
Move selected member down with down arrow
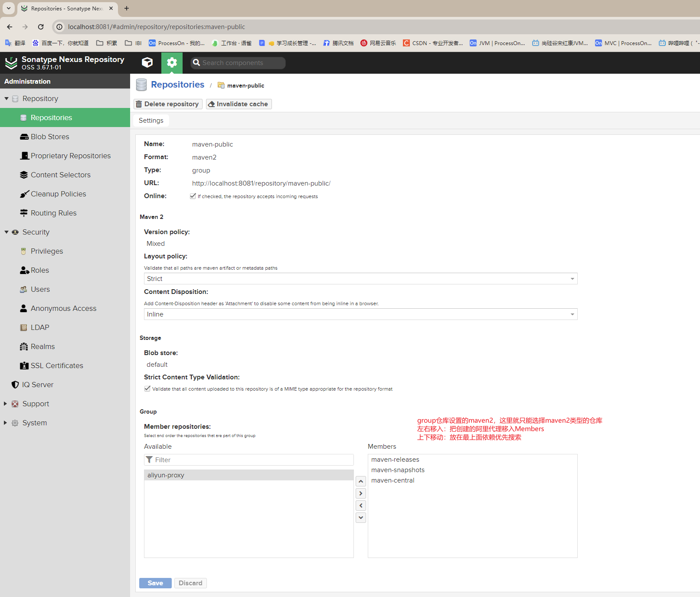click(x=360, y=518)
